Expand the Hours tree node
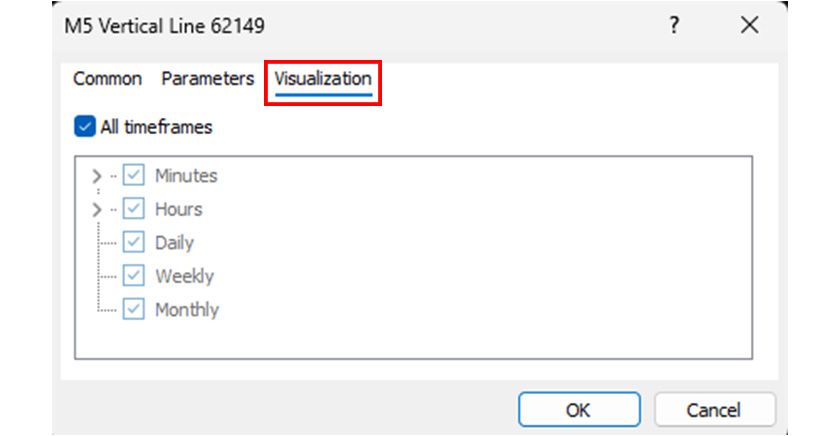840x436 pixels. [x=97, y=209]
